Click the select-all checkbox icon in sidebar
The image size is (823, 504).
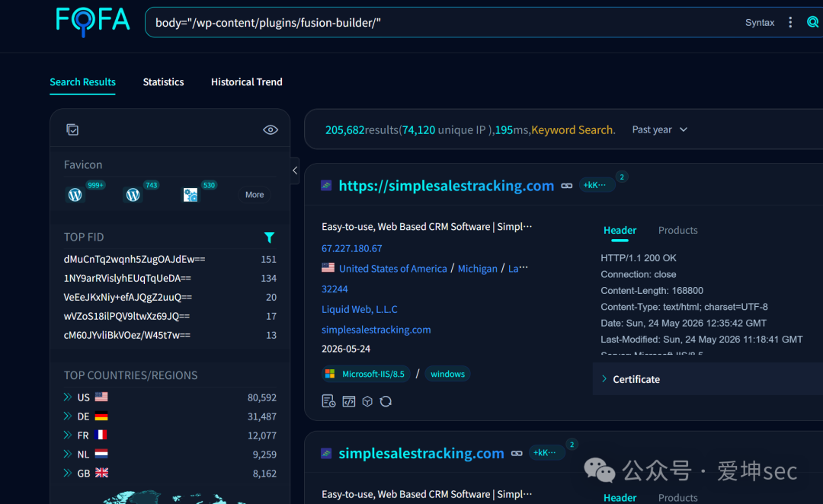point(72,129)
